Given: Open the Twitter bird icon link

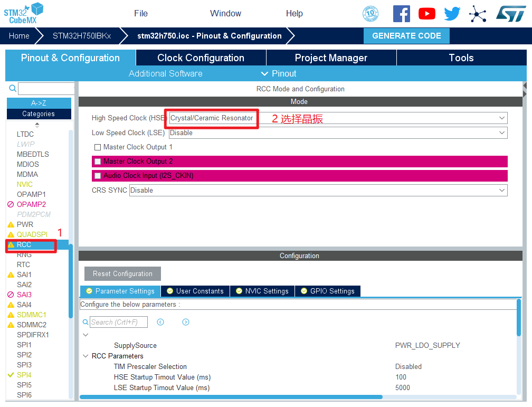Looking at the screenshot, I should [452, 14].
